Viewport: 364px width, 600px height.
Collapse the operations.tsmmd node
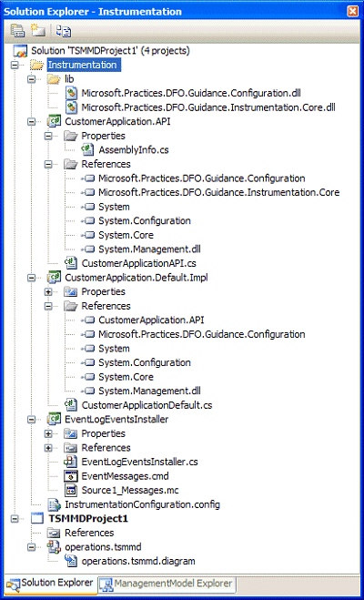(31, 547)
